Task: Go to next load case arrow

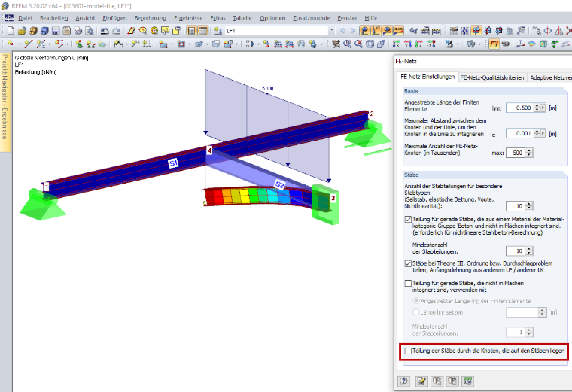Action: [353, 31]
